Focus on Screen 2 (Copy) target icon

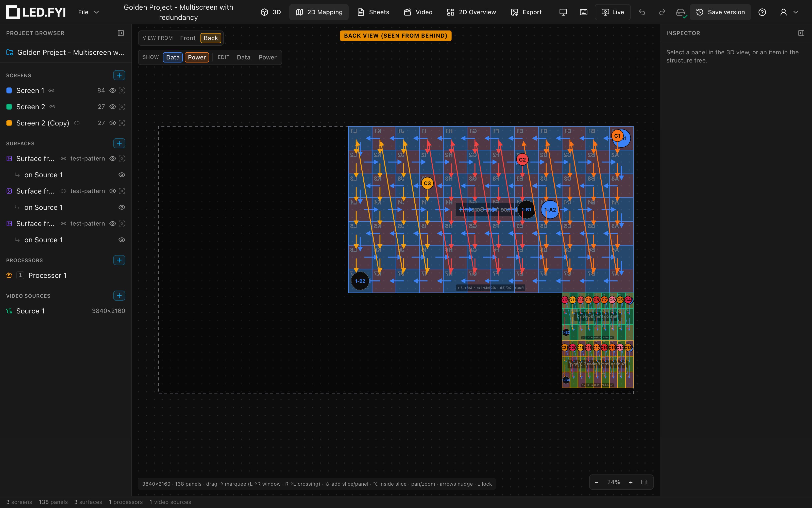pos(122,123)
